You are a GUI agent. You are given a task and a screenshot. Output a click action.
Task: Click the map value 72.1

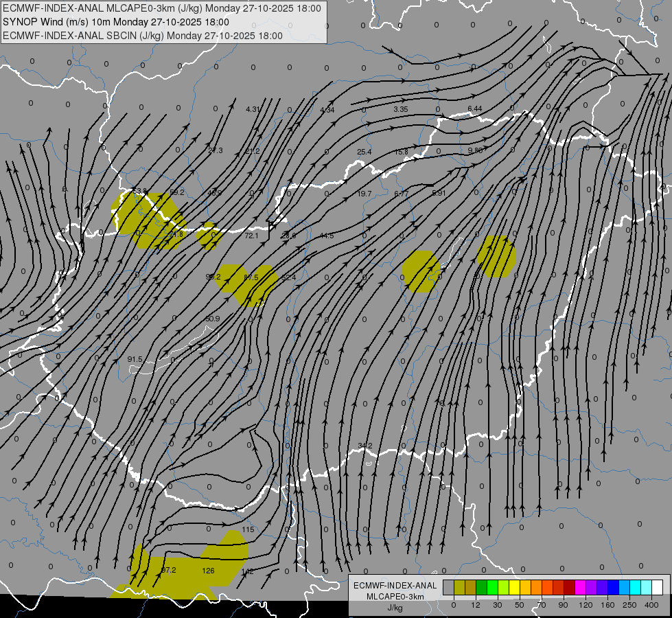[x=252, y=236]
